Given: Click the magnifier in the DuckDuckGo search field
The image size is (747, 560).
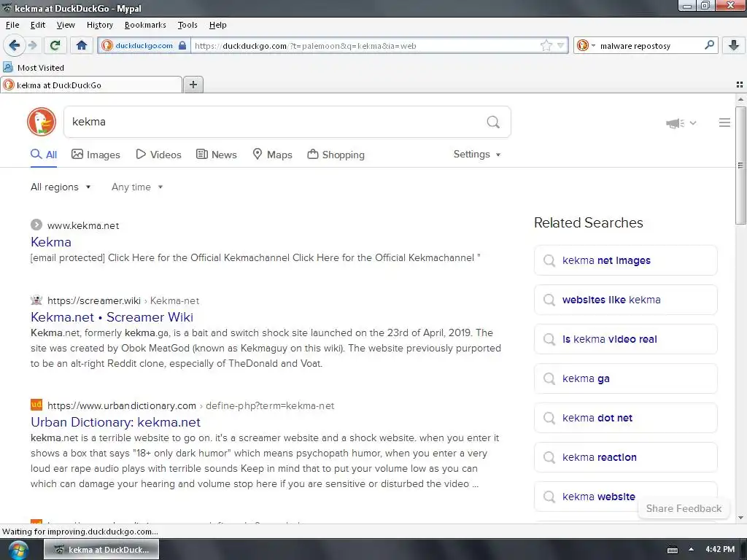Looking at the screenshot, I should pos(493,122).
